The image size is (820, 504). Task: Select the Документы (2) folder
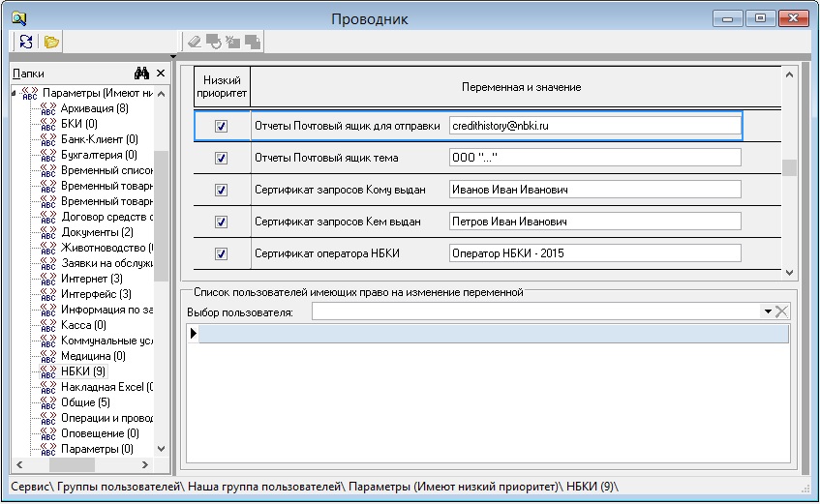[97, 232]
